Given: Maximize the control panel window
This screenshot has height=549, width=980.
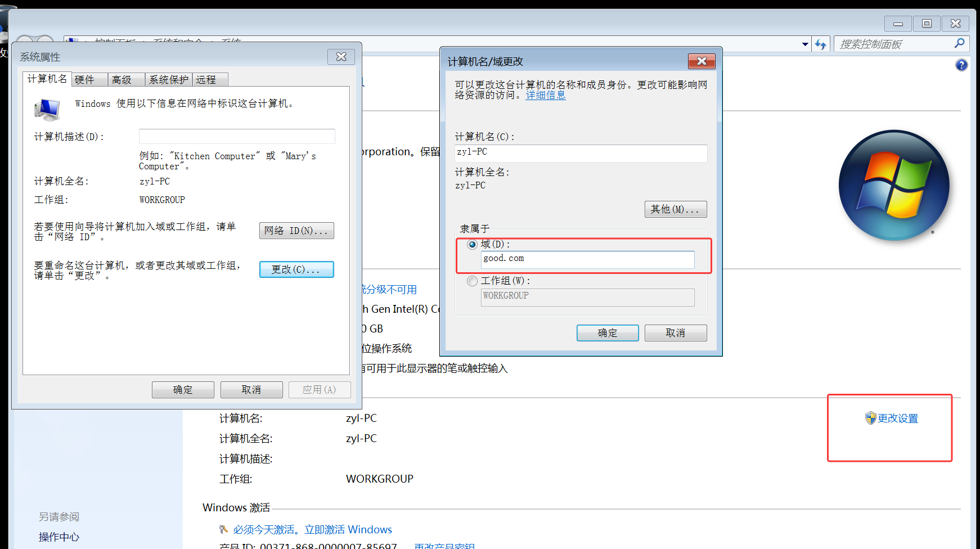Looking at the screenshot, I should coord(927,23).
